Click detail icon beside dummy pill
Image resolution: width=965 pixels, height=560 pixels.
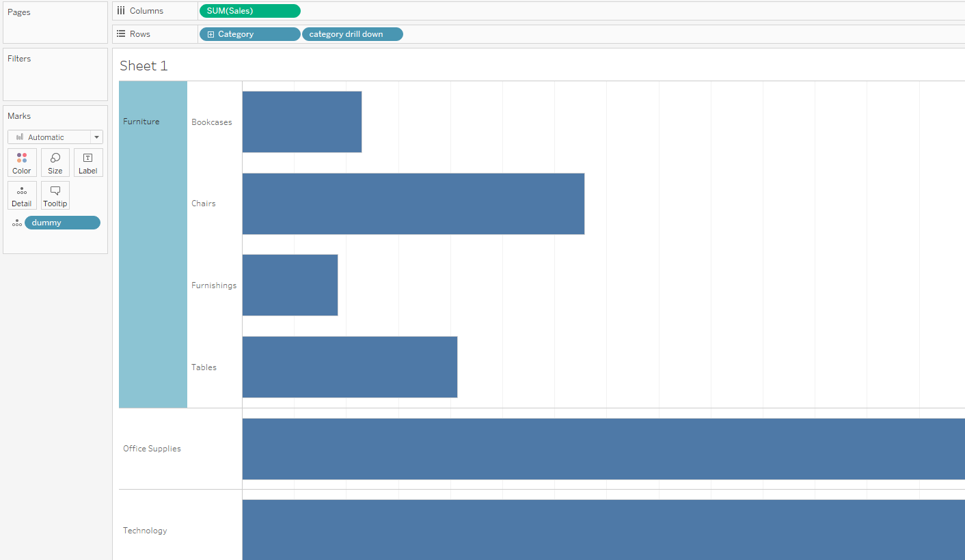pos(17,223)
